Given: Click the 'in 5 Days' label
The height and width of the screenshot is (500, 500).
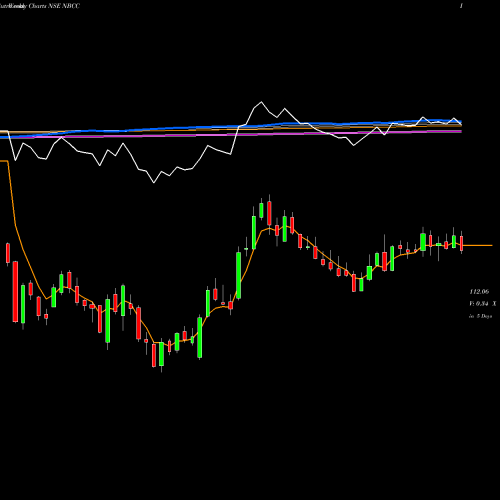Looking at the screenshot, I should [x=481, y=316].
